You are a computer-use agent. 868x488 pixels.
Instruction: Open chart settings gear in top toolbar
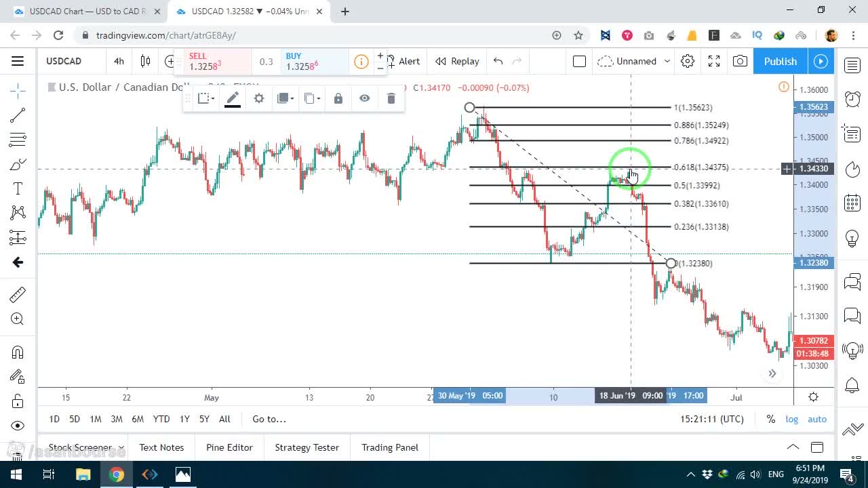pos(688,61)
